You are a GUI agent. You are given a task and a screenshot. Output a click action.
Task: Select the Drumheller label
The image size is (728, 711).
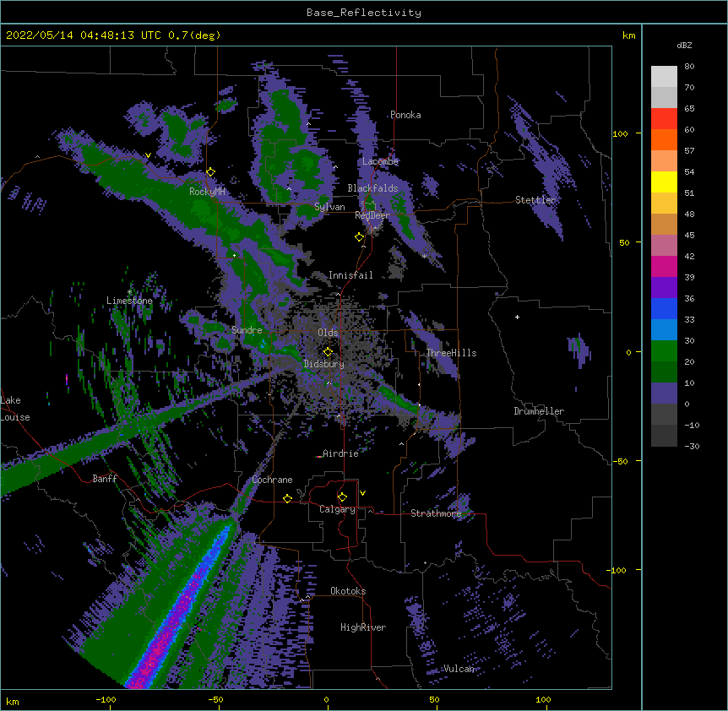tap(539, 411)
